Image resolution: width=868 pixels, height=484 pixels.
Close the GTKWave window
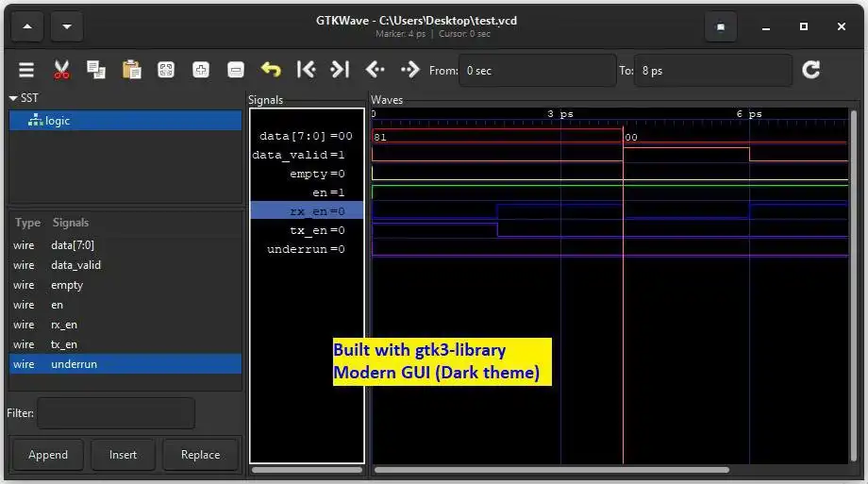click(x=842, y=26)
